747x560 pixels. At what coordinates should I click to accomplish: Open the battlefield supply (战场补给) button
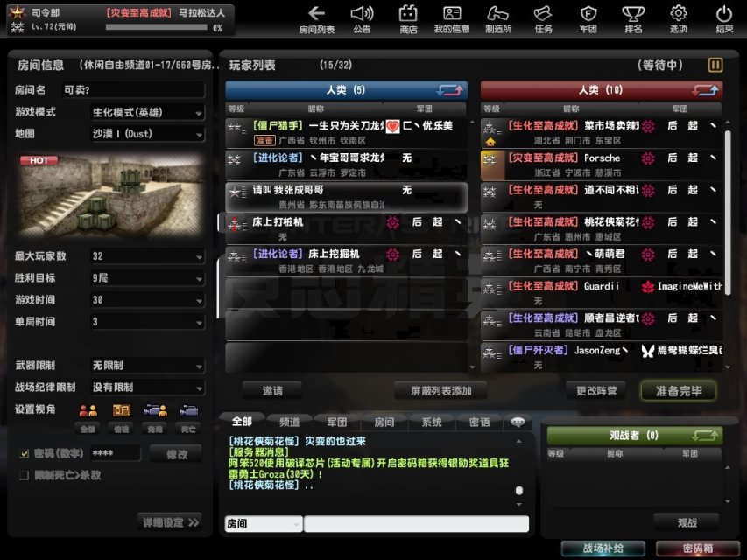coord(603,549)
